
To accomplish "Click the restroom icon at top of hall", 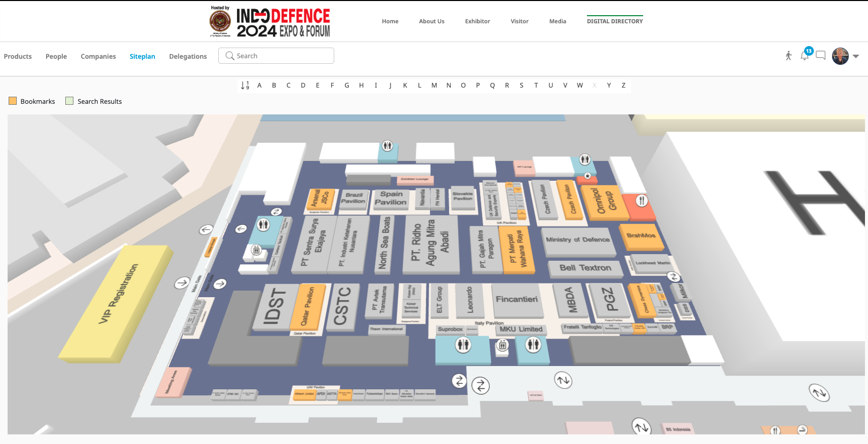I will tap(387, 146).
